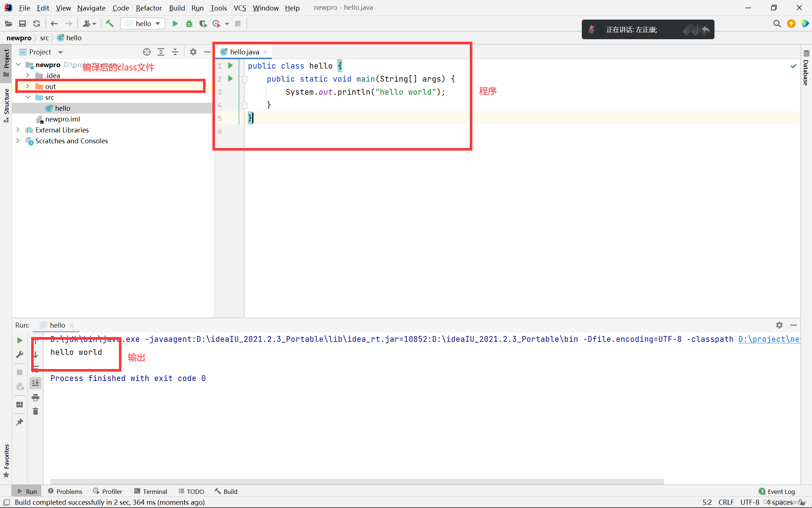The width and height of the screenshot is (812, 508).
Task: Click the Select Opened File target icon
Action: pyautogui.click(x=147, y=52)
